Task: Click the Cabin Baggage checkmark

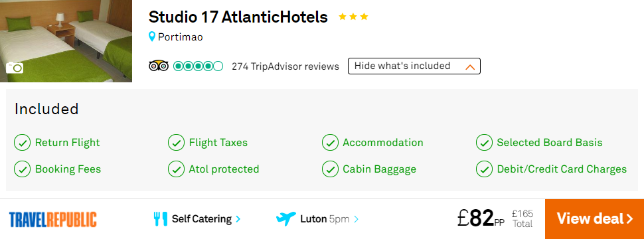Action: pos(330,169)
